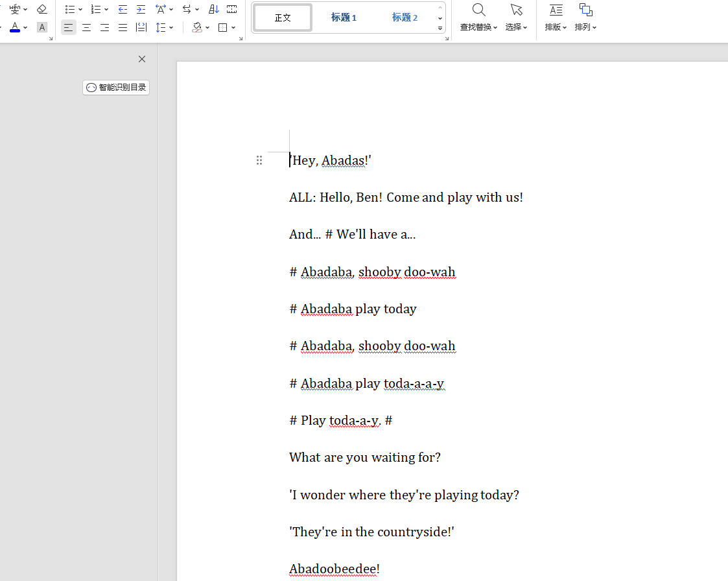
Task: Click the line '# Play toda-a-y. #'
Action: pos(341,421)
